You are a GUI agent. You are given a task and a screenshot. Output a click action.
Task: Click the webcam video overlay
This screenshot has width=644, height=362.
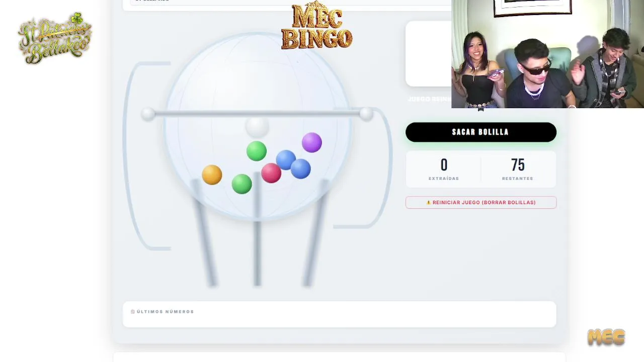(x=547, y=54)
